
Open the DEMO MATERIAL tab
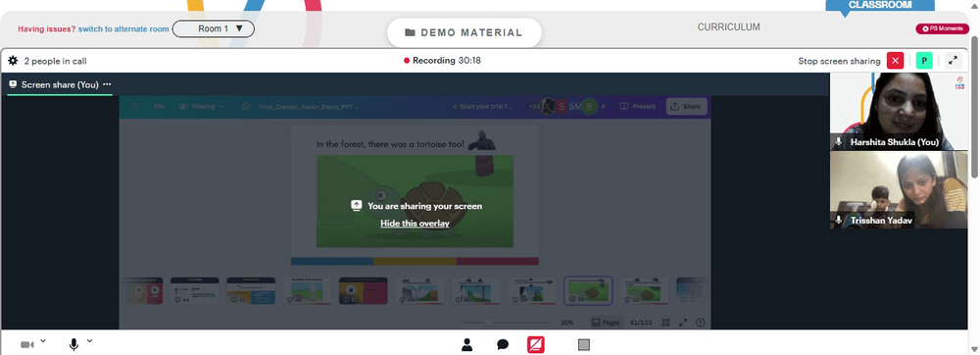464,32
